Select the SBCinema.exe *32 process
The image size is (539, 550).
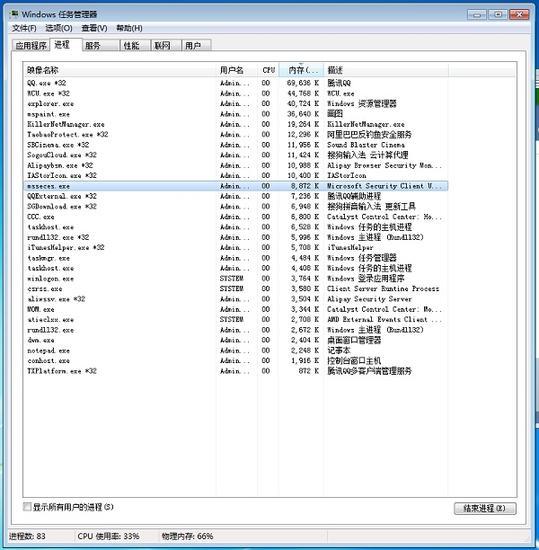point(236,145)
